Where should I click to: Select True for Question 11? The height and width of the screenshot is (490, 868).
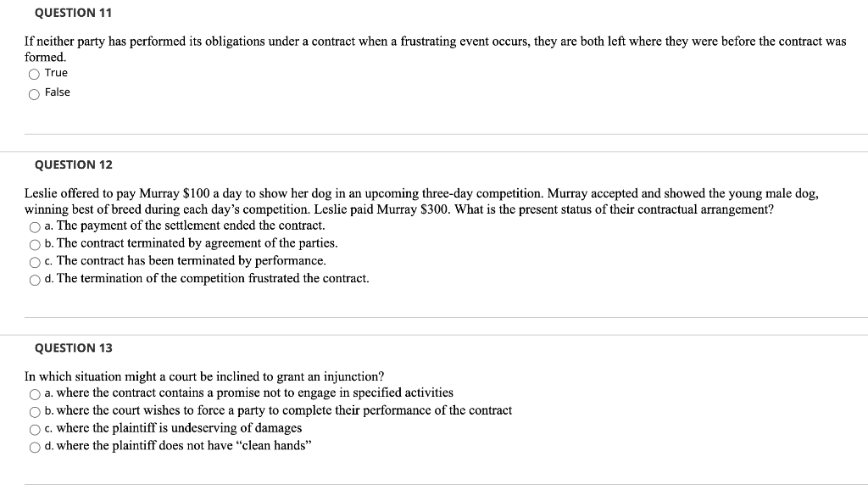tap(34, 73)
